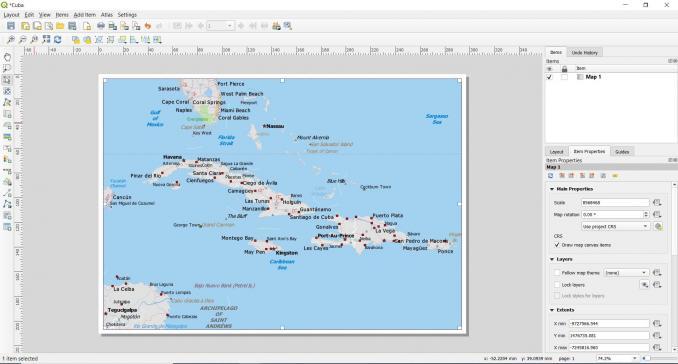Open the yellow folder templates icon
This screenshot has width=678, height=364.
tap(61, 26)
